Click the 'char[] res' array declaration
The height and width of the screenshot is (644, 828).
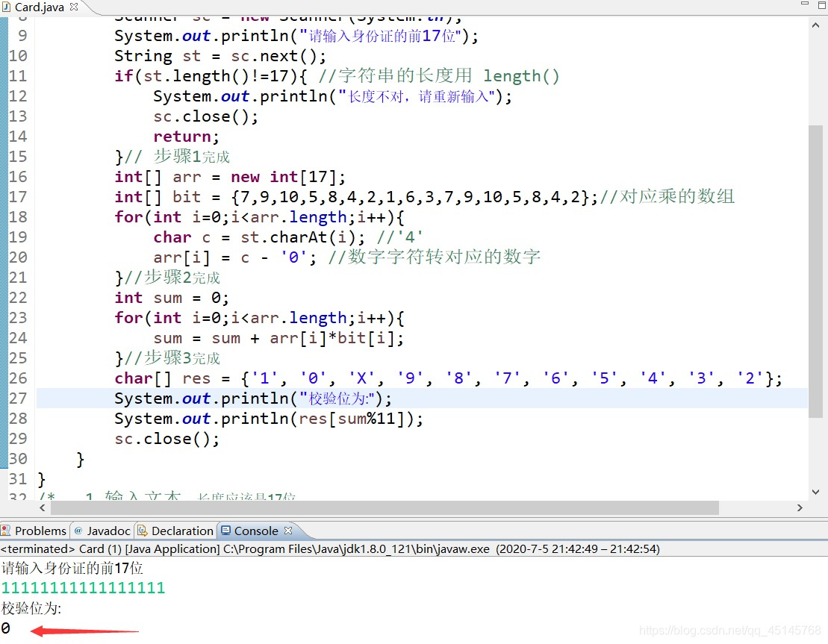[x=448, y=378]
